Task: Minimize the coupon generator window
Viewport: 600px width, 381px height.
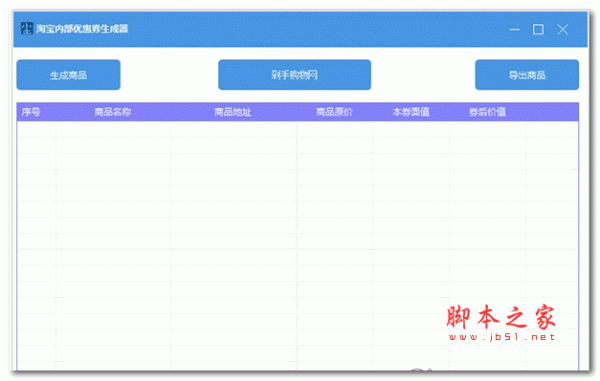Action: coord(514,29)
